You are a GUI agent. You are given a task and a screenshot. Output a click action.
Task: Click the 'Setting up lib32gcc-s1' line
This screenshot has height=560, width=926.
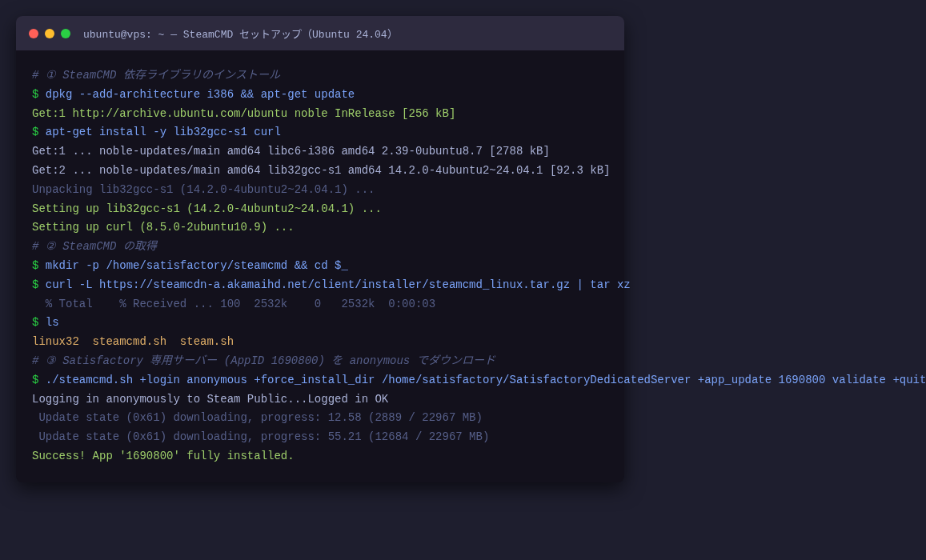[x=206, y=209]
